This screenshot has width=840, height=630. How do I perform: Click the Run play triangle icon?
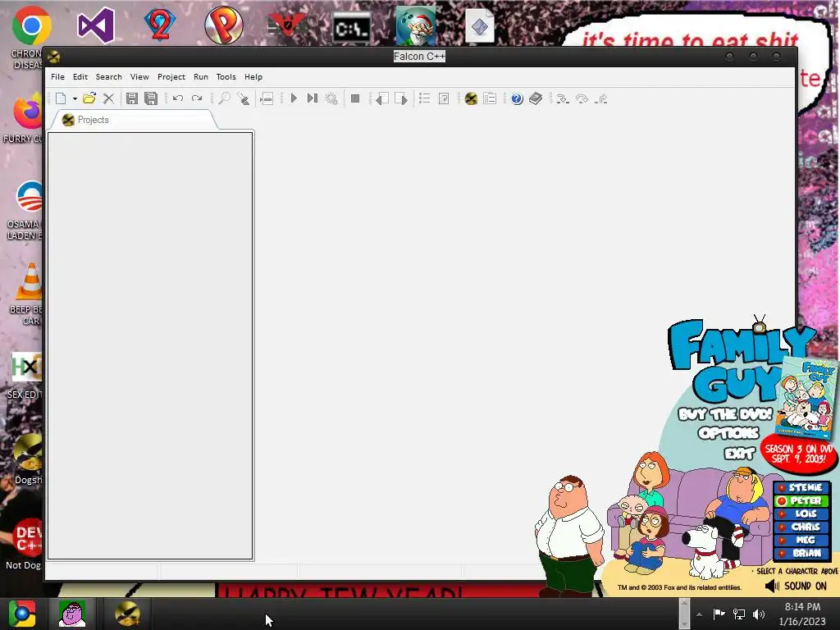294,98
